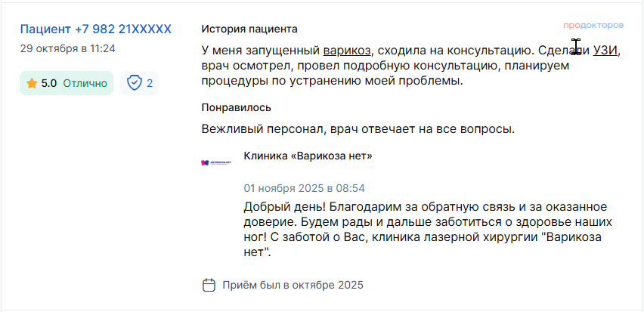Image resolution: width=644 pixels, height=312 pixels.
Task: Click the number 2 beside shield
Action: (150, 83)
